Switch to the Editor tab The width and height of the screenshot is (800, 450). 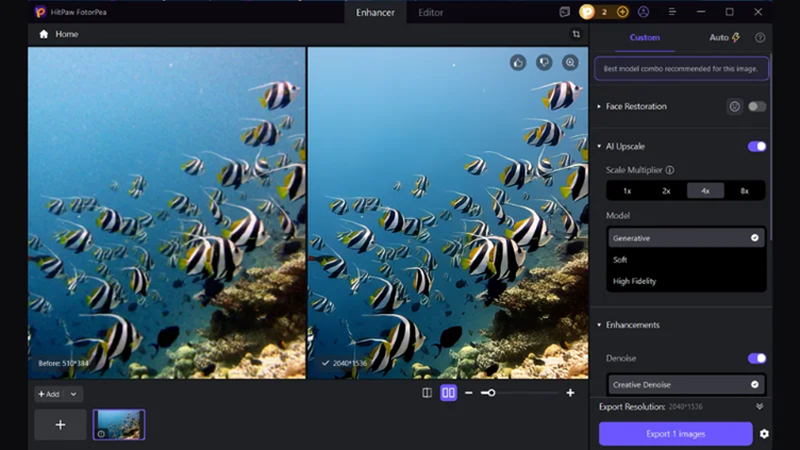click(431, 13)
